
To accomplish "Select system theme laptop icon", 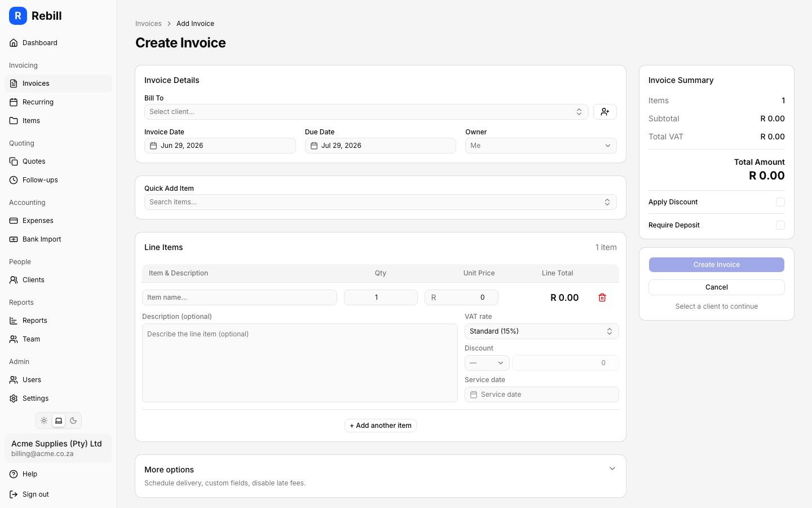I will click(x=59, y=421).
